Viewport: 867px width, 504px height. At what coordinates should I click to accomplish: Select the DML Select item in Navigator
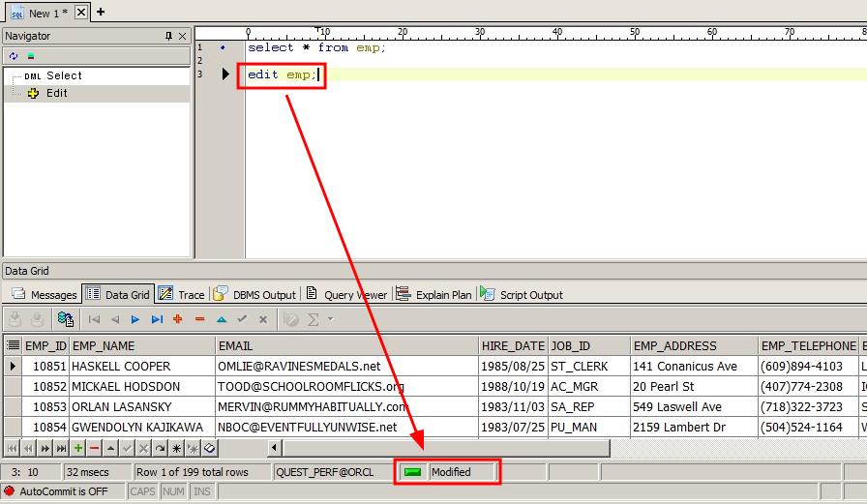(x=64, y=75)
